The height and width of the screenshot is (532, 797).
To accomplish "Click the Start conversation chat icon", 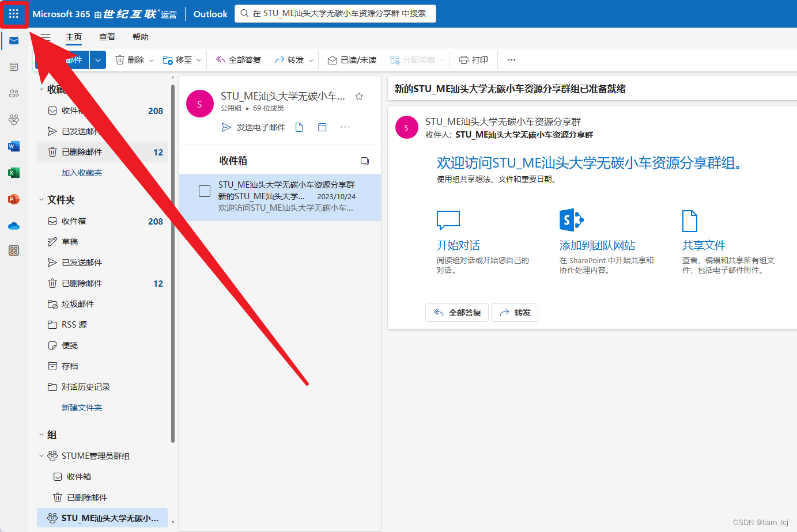I will tap(448, 221).
